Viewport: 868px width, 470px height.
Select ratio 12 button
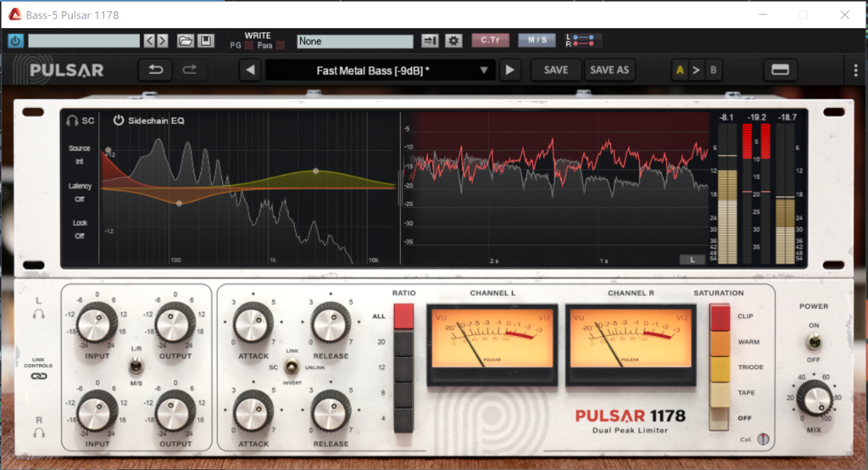click(x=403, y=368)
